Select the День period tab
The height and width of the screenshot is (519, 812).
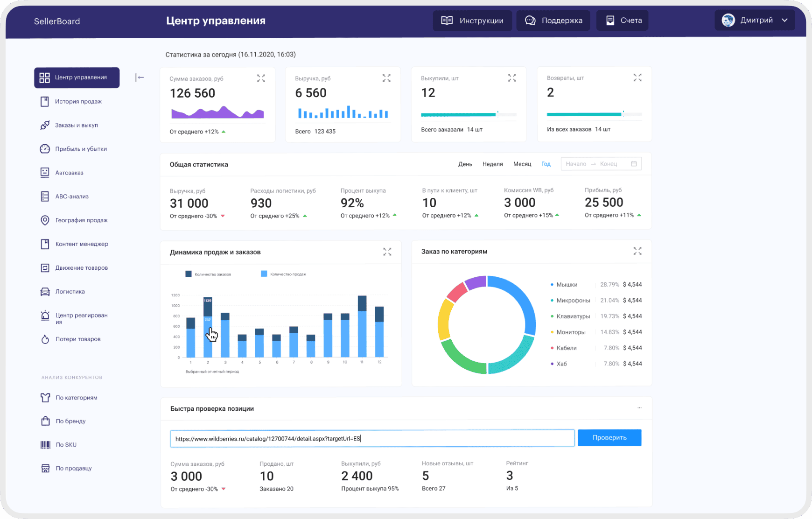click(465, 164)
